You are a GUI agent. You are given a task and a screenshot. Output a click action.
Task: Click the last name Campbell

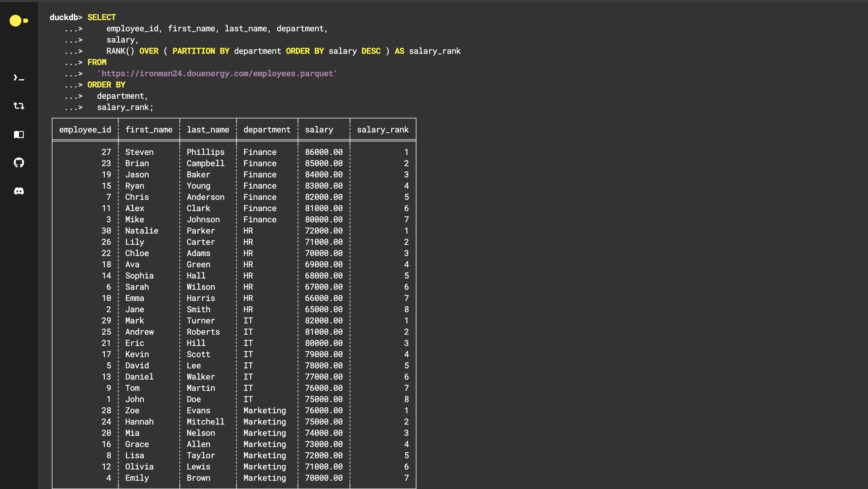pos(206,163)
